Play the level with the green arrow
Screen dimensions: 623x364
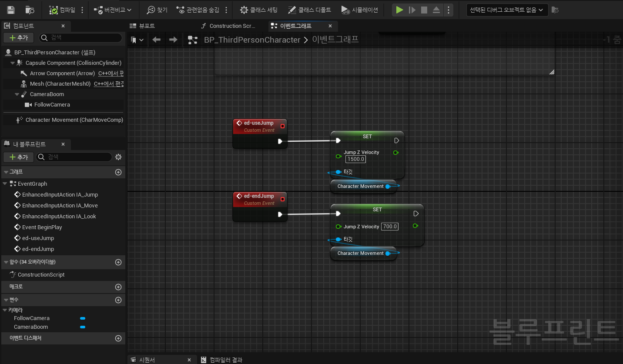click(399, 10)
